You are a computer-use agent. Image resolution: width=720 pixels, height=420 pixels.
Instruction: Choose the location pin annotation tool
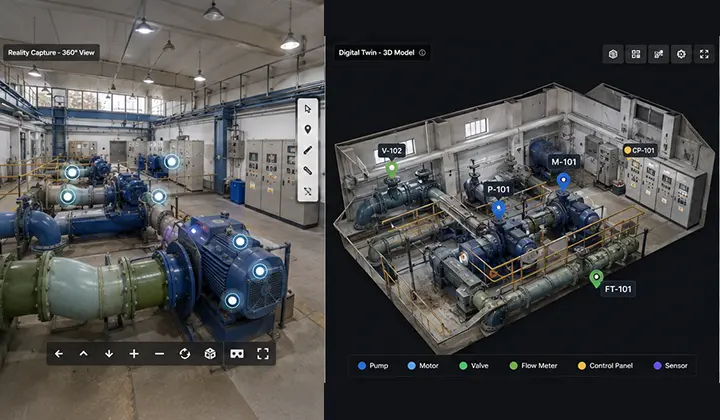pyautogui.click(x=308, y=129)
